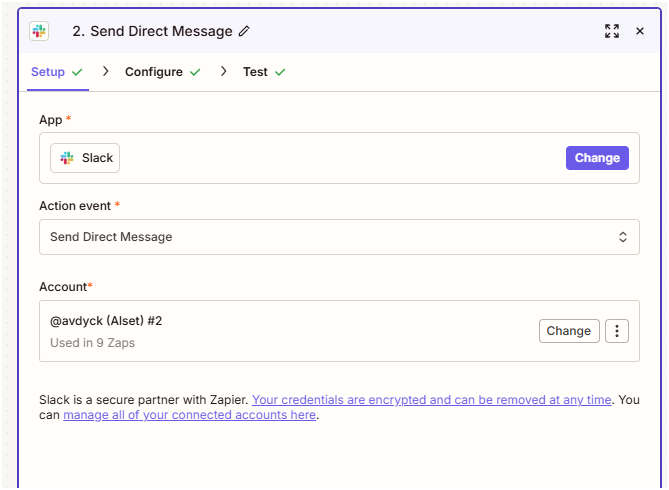Open manage connected accounts link
The image size is (669, 490).
189,415
